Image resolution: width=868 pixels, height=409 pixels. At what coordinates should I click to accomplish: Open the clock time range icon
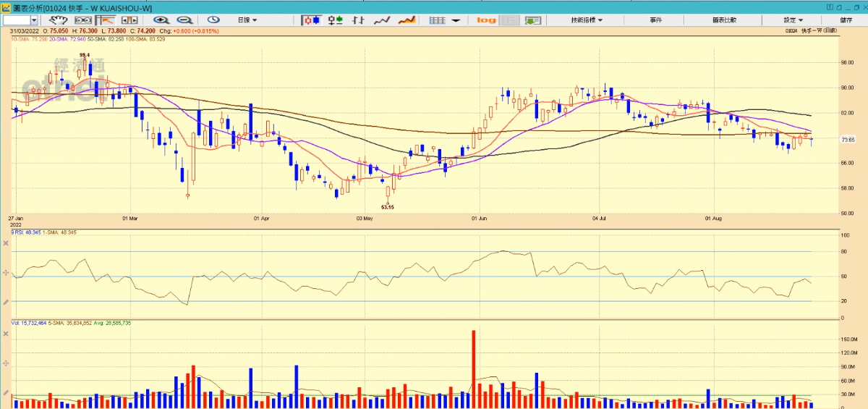click(x=213, y=20)
